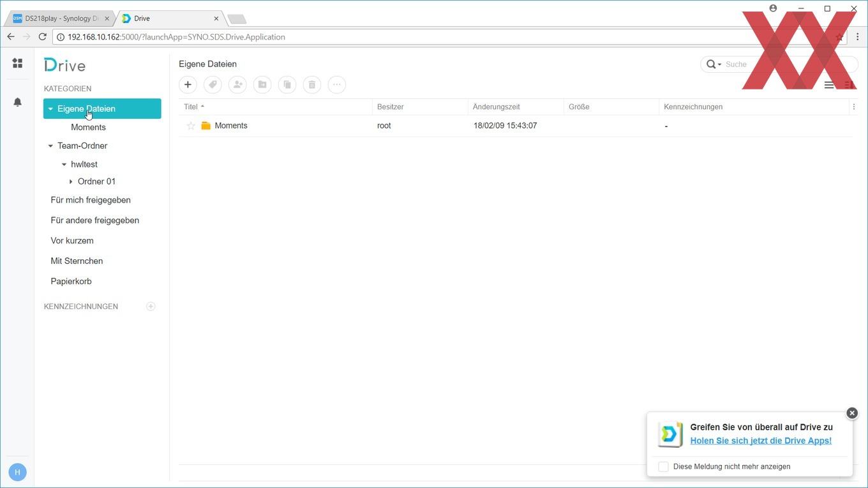
Task: Close the Drive browser tab
Action: coord(216,19)
